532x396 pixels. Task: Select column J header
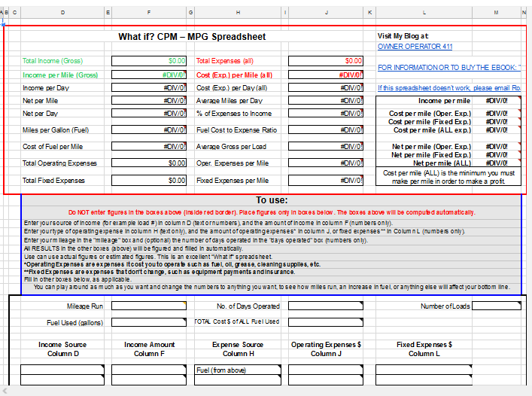click(x=326, y=13)
